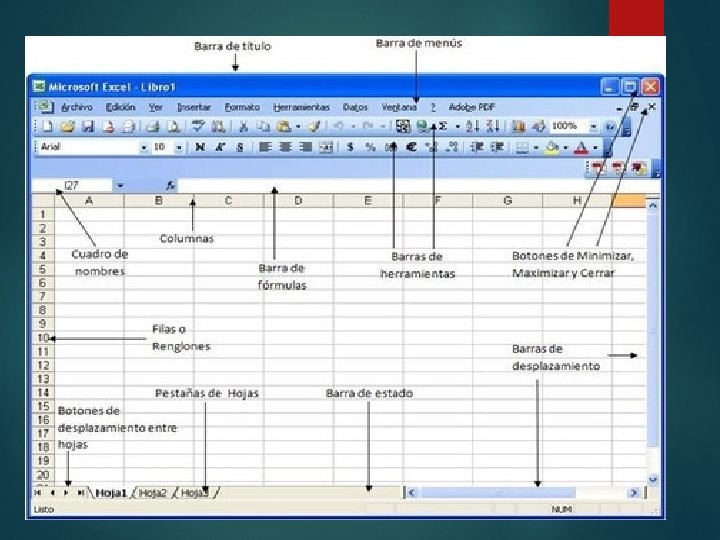
Task: Click the AutoSum sigma button
Action: [x=443, y=126]
